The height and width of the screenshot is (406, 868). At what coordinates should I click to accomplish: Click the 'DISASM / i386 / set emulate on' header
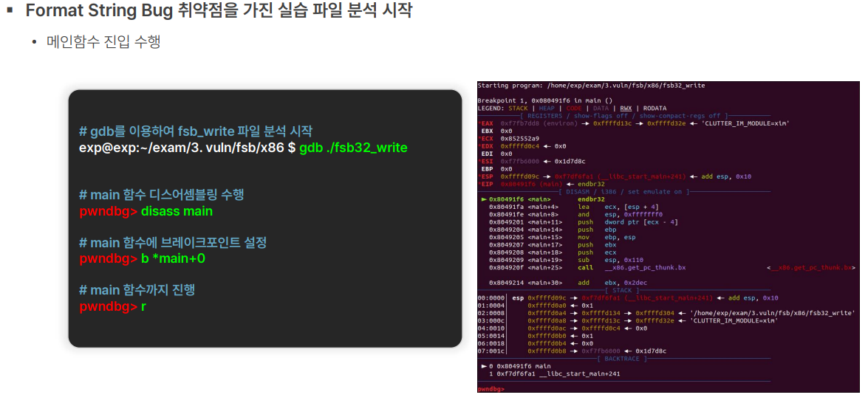pos(624,191)
